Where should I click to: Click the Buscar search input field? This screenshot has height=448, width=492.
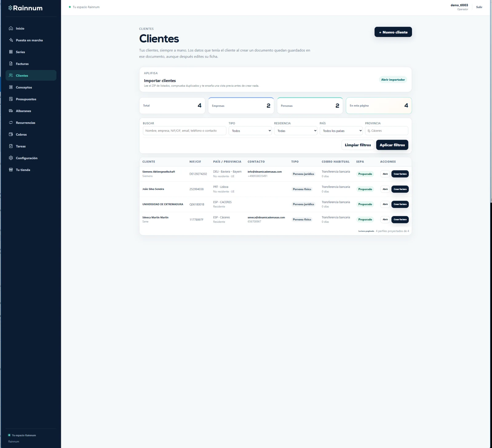click(x=184, y=131)
